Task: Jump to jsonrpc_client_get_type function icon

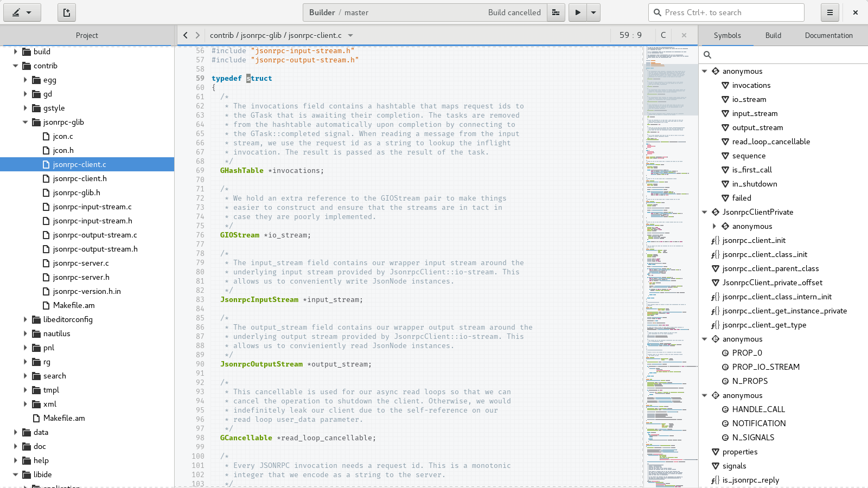Action: click(716, 325)
